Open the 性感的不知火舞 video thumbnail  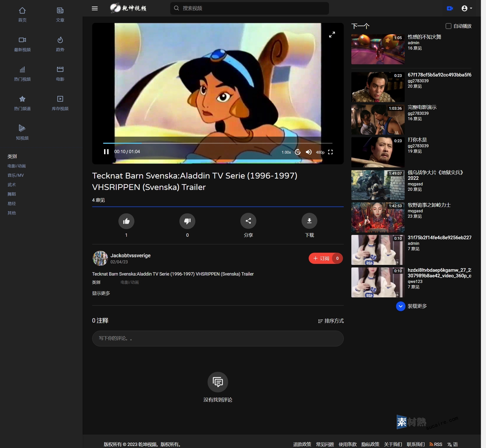(378, 49)
